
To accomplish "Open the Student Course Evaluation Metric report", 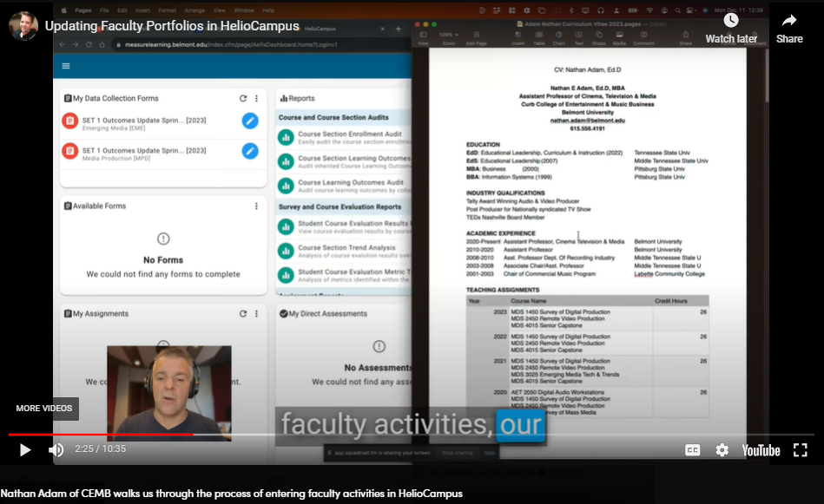I will (x=353, y=272).
